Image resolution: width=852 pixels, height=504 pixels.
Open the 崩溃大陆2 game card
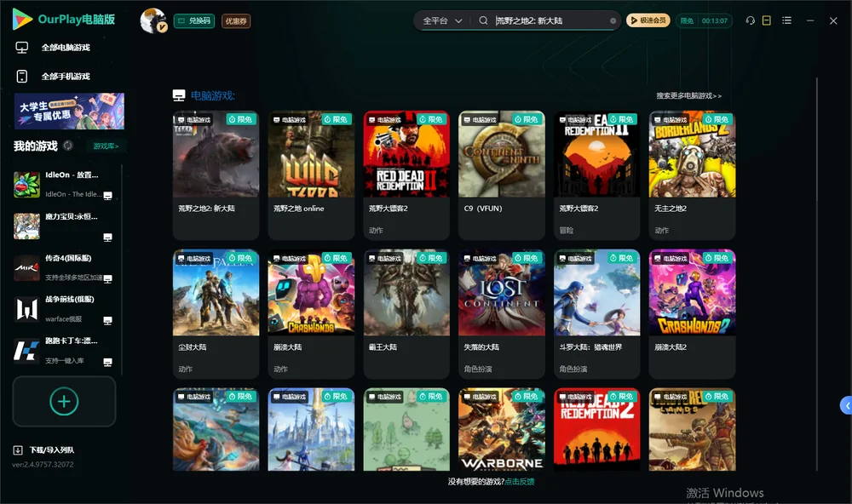click(x=692, y=314)
